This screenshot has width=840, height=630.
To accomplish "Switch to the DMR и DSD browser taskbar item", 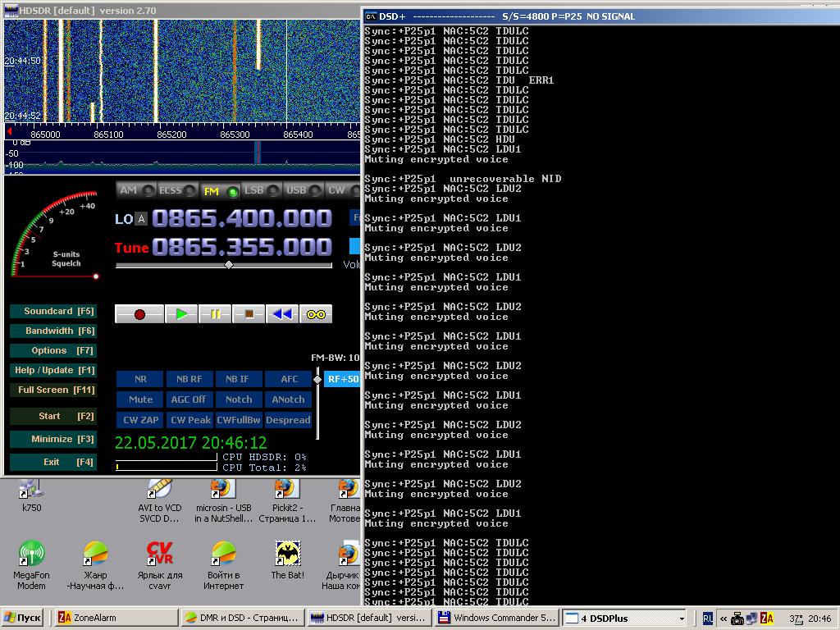I will 243,619.
